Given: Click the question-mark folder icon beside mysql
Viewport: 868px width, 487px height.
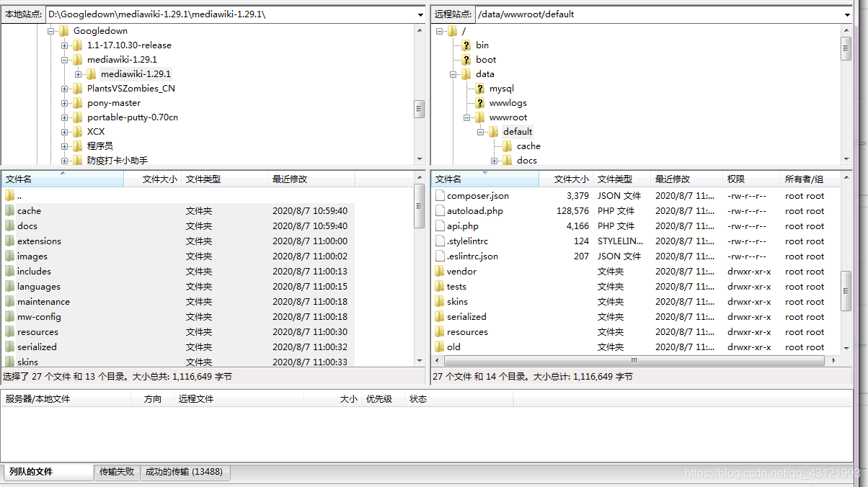Looking at the screenshot, I should [479, 89].
